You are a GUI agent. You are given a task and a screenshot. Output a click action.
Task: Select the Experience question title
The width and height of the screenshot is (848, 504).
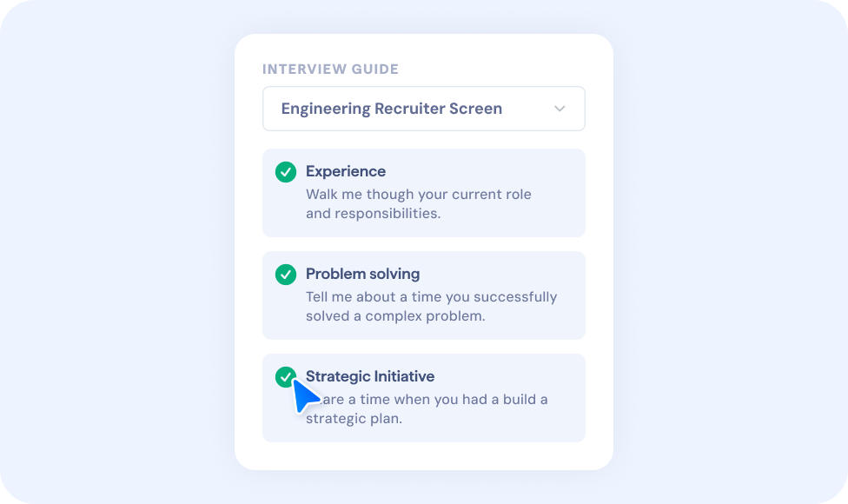click(x=346, y=171)
